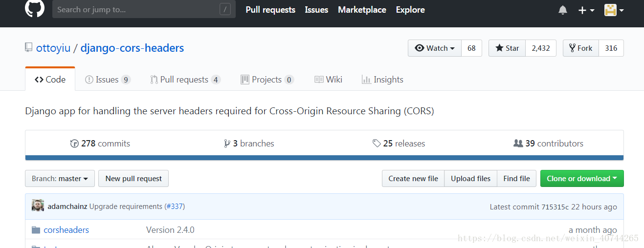The width and height of the screenshot is (644, 248).
Task: Select the Code tab
Action: pos(50,80)
